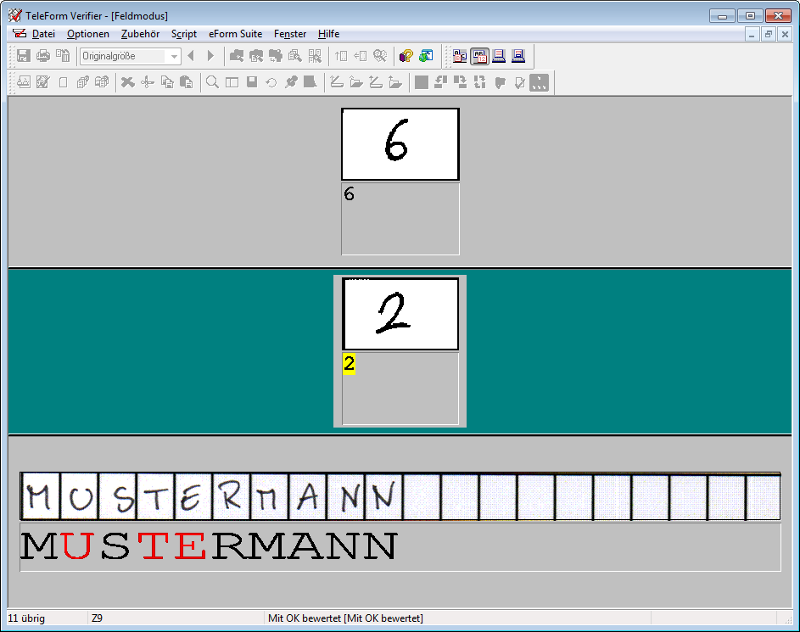Screen dimensions: 800x632
Task: Open help via book question-mark icon
Action: [406, 56]
